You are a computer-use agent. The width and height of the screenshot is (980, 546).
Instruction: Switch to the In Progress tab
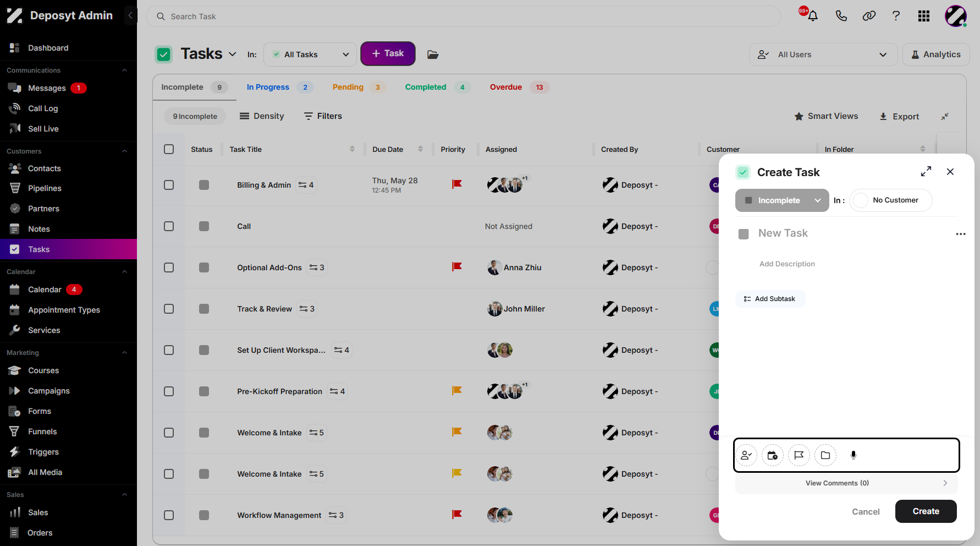(280, 87)
